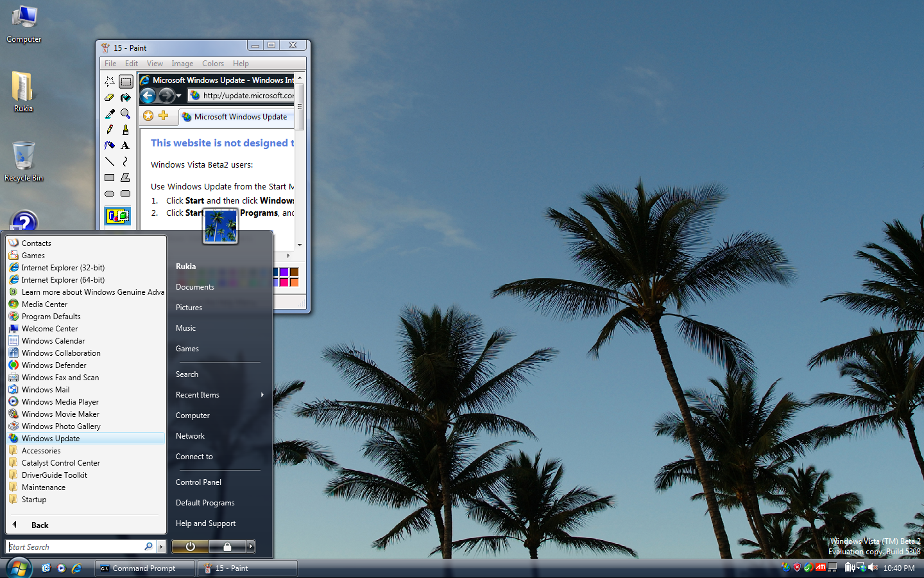Pick the Magnifier tool in Paint
924x578 pixels.
tap(126, 114)
